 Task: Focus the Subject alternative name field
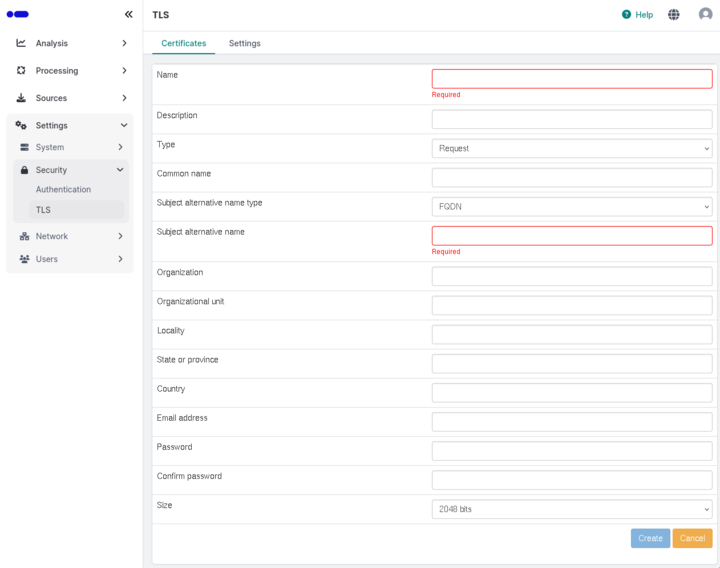(572, 236)
